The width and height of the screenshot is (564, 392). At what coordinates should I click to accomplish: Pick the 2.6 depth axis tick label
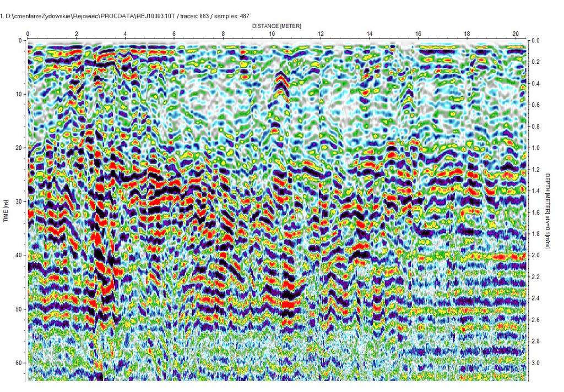(x=535, y=320)
